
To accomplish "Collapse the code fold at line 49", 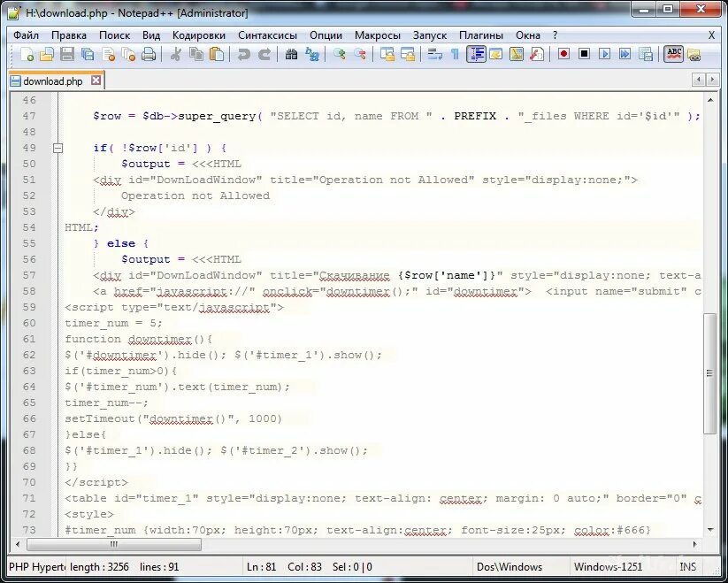I will (x=57, y=148).
